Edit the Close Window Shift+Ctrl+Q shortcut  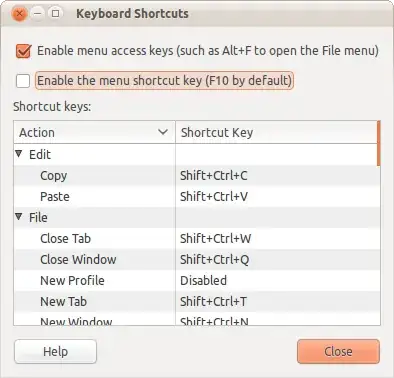[215, 260]
